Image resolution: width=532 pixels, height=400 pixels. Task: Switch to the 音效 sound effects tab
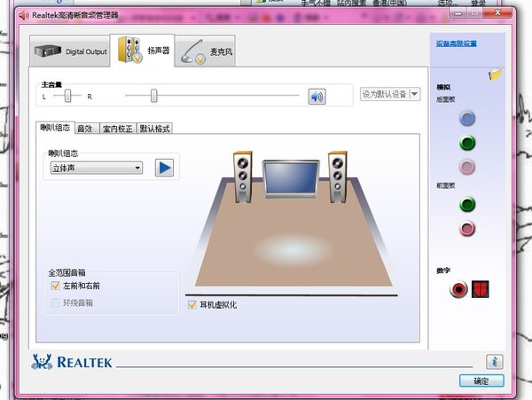tap(87, 129)
